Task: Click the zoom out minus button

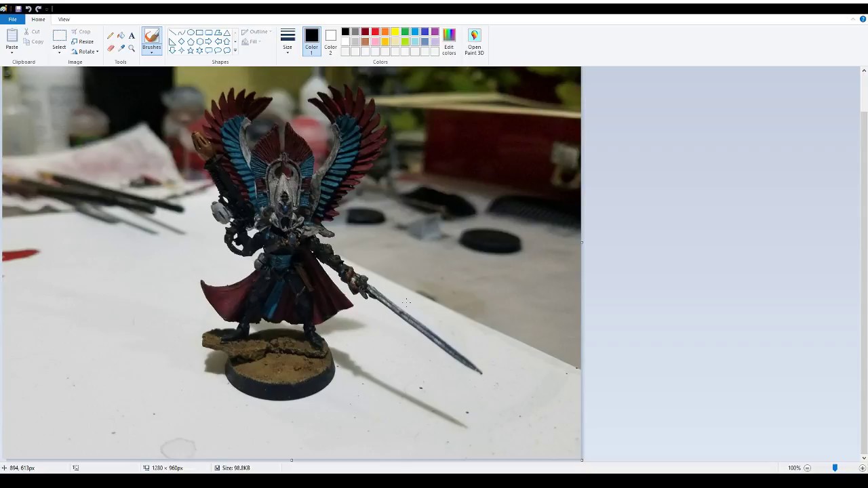Action: [807, 468]
